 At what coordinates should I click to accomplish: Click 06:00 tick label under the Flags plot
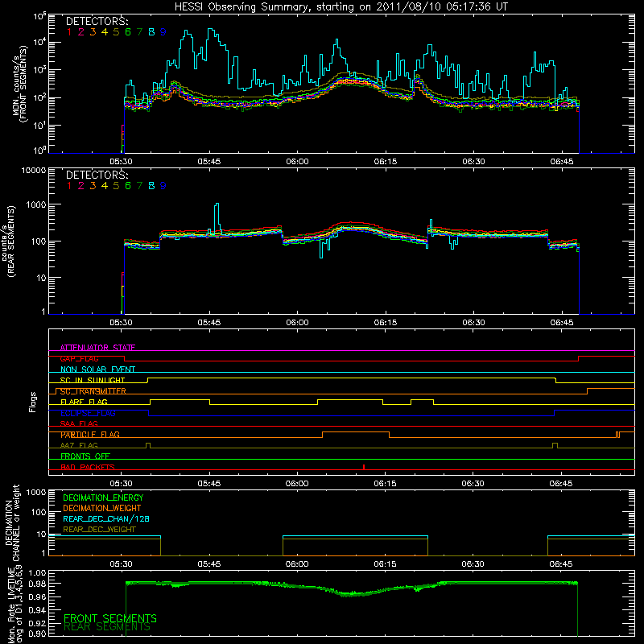pyautogui.click(x=297, y=484)
